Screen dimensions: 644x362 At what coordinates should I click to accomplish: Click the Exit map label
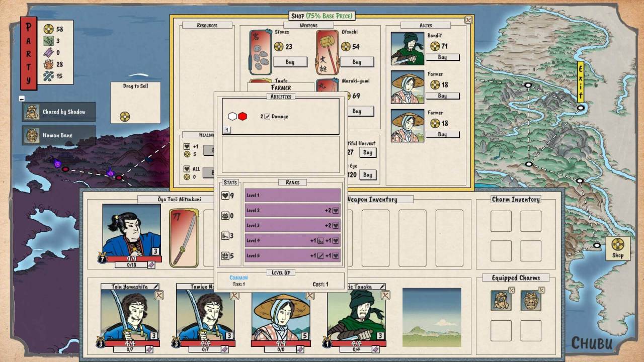pos(580,81)
